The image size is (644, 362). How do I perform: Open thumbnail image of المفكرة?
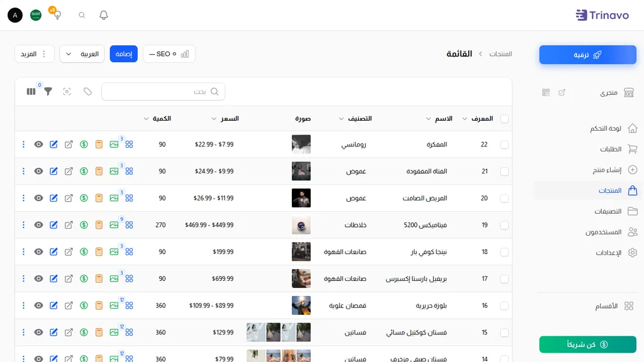click(x=301, y=145)
